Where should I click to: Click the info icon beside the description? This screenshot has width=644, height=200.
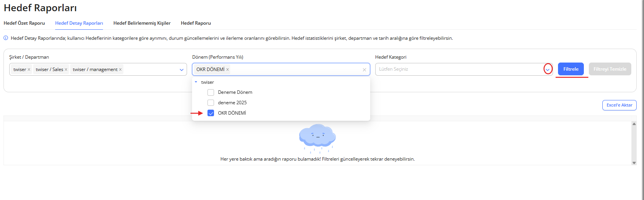click(x=6, y=38)
